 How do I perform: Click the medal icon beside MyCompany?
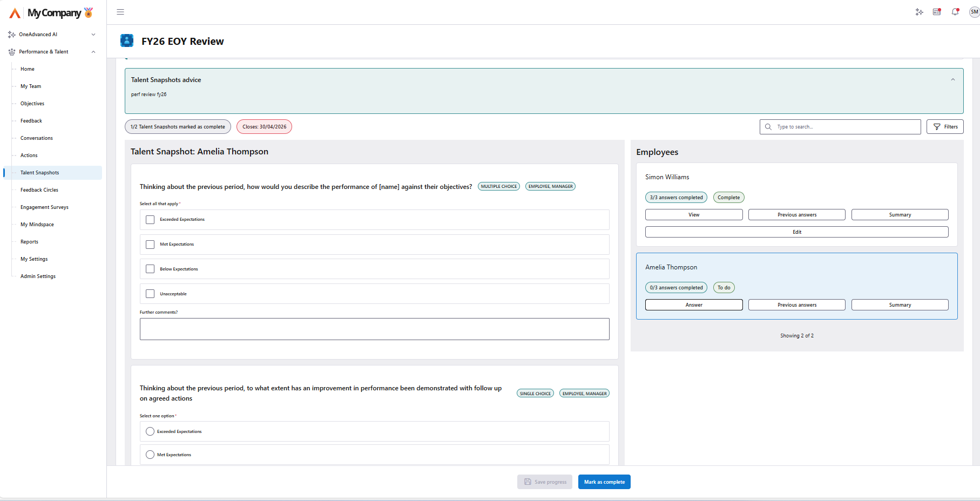(x=89, y=12)
